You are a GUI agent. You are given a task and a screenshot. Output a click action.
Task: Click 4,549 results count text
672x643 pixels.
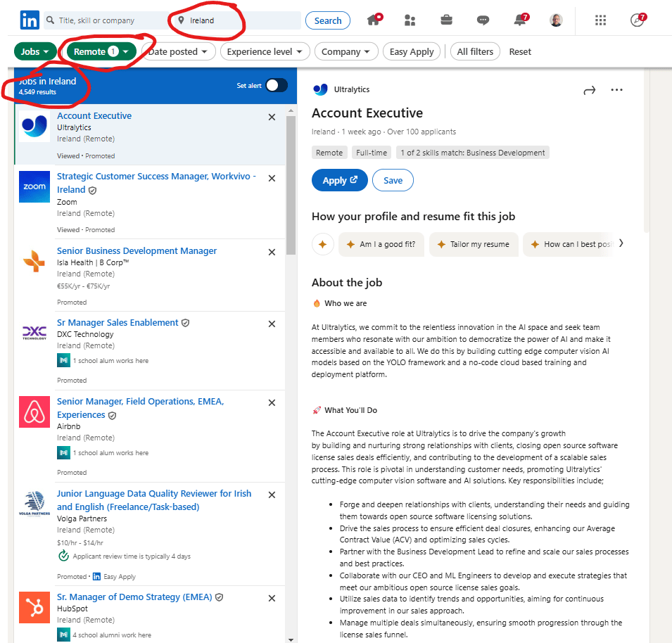tap(37, 91)
